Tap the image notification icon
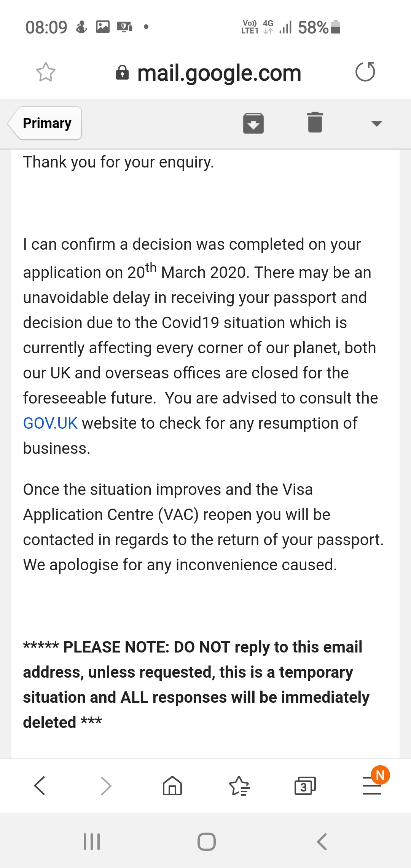The image size is (411, 868). [103, 27]
